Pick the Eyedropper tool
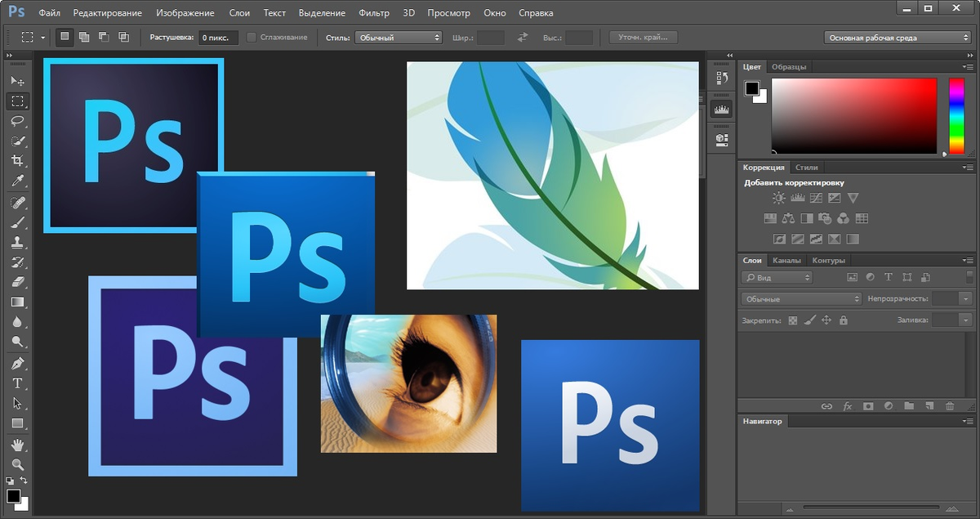This screenshot has height=519, width=980. pos(17,181)
